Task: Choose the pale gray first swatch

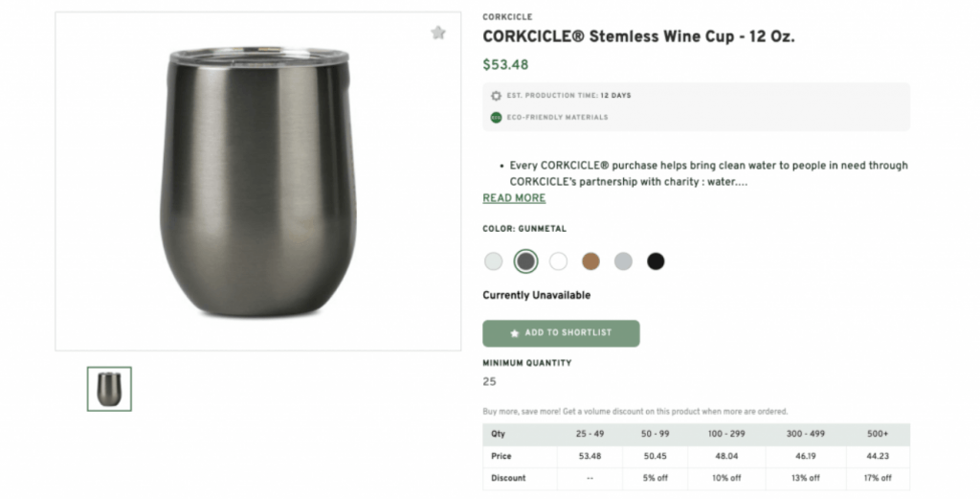Action: tap(494, 261)
